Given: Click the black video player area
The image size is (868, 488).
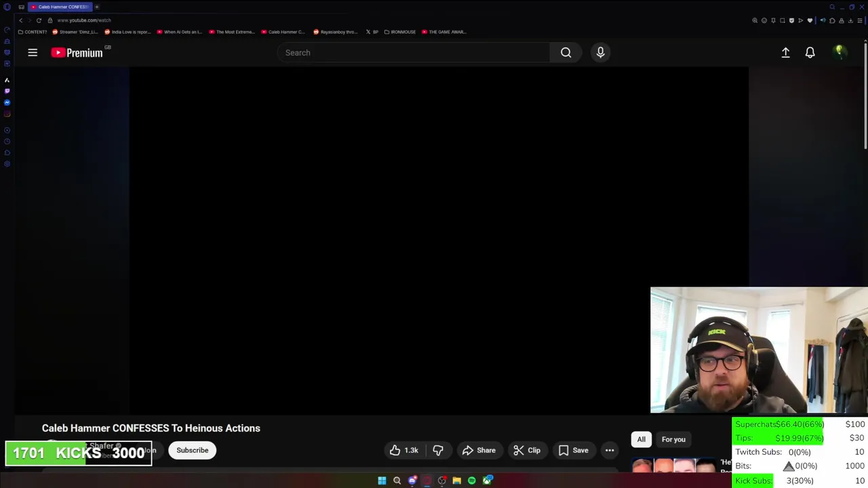Looking at the screenshot, I should coord(439,241).
